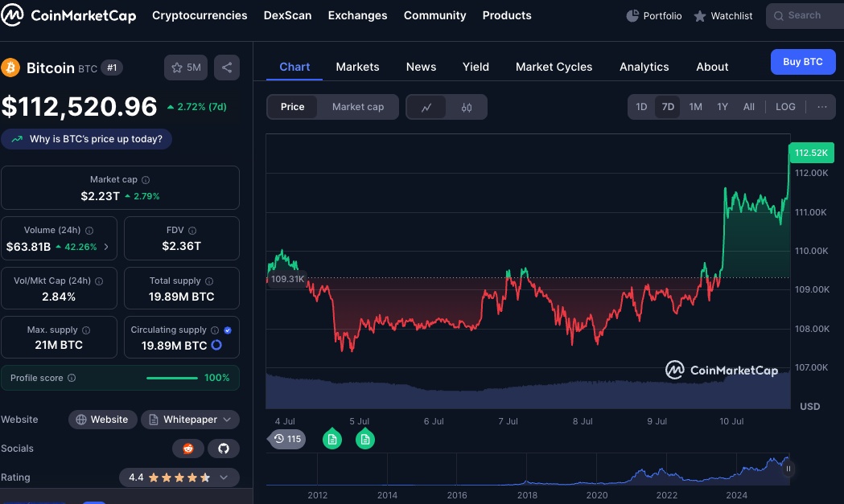Image resolution: width=844 pixels, height=504 pixels.
Task: Select the Chart tab
Action: [x=294, y=67]
